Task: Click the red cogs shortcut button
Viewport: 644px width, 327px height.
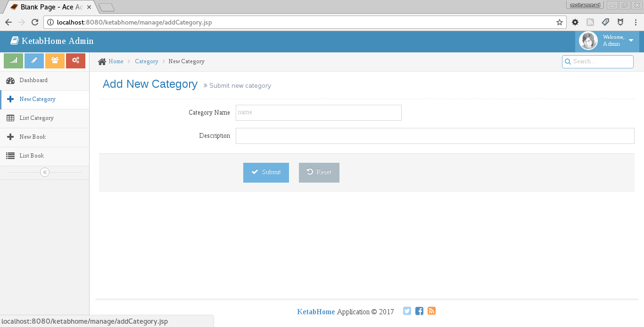Action: click(x=75, y=61)
